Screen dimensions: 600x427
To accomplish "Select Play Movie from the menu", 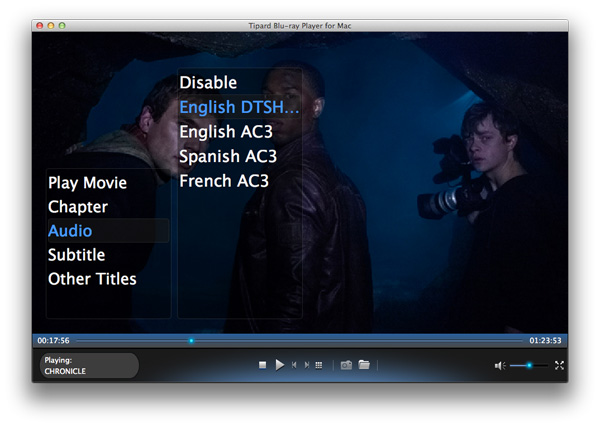I will point(87,183).
